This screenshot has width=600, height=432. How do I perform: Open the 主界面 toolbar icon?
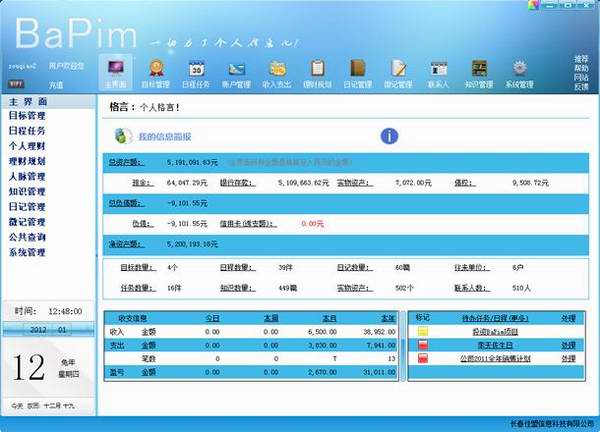[112, 70]
